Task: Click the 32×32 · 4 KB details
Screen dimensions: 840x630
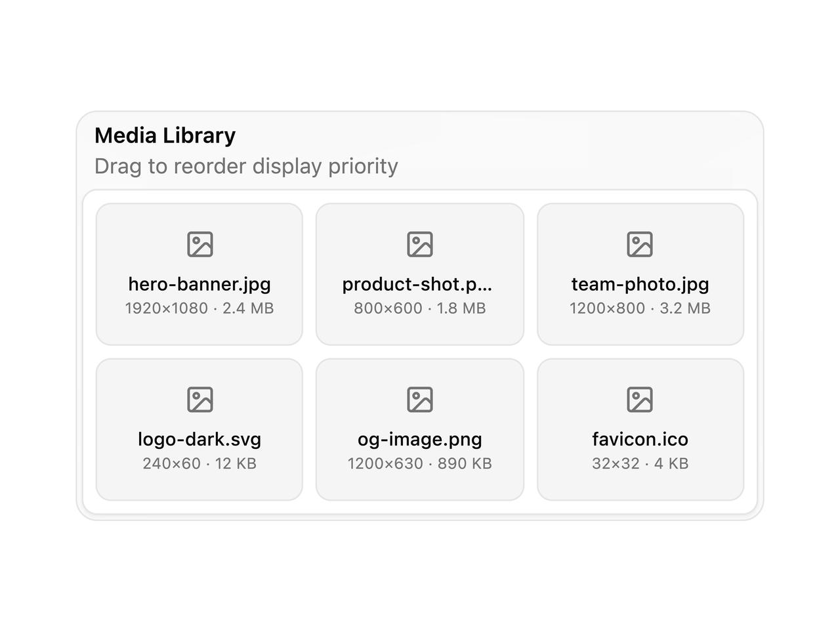Action: click(640, 463)
